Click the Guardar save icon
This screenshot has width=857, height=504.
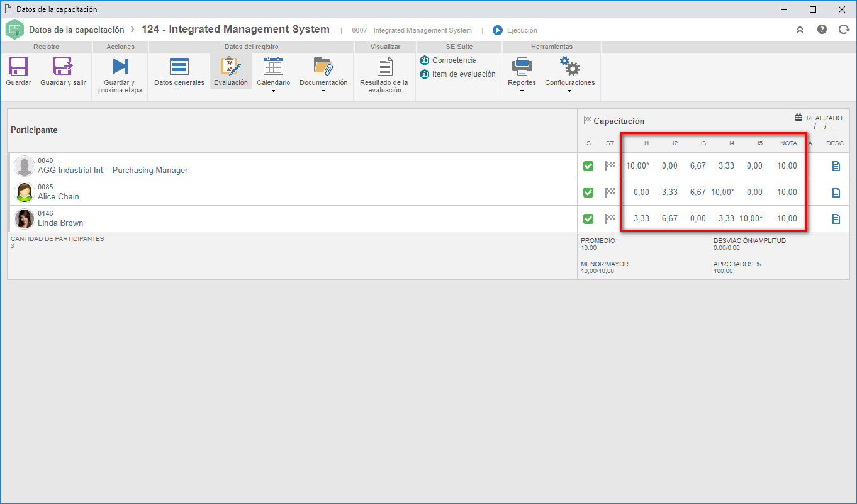click(18, 66)
